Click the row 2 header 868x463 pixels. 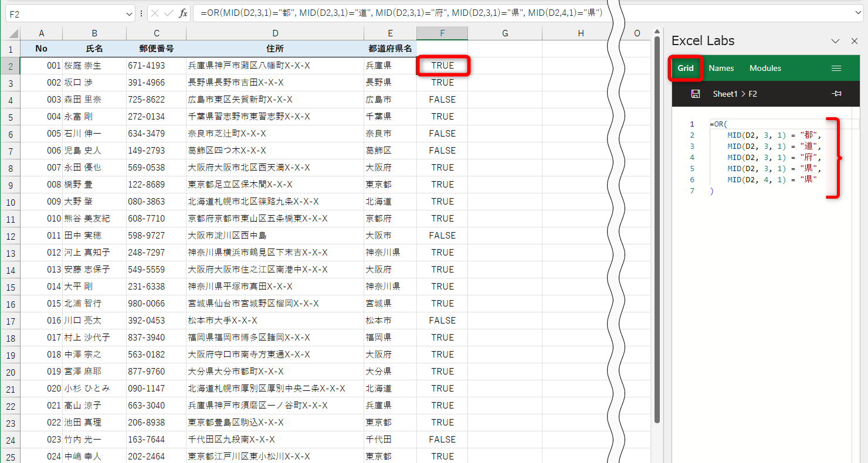pos(10,65)
